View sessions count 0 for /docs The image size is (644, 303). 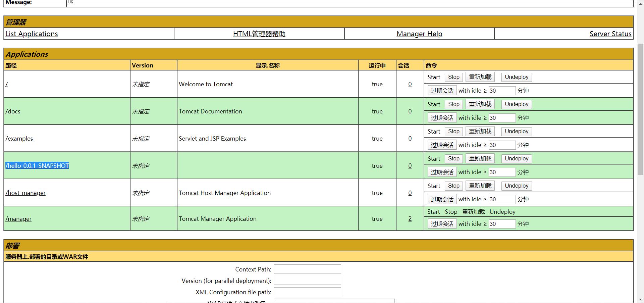click(410, 111)
